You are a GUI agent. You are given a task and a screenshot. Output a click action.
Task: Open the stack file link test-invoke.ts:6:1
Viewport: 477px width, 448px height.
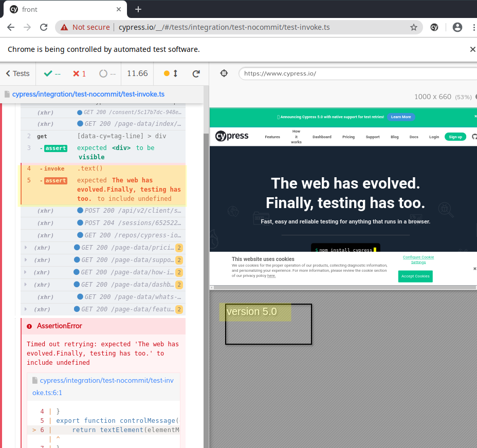tap(103, 386)
